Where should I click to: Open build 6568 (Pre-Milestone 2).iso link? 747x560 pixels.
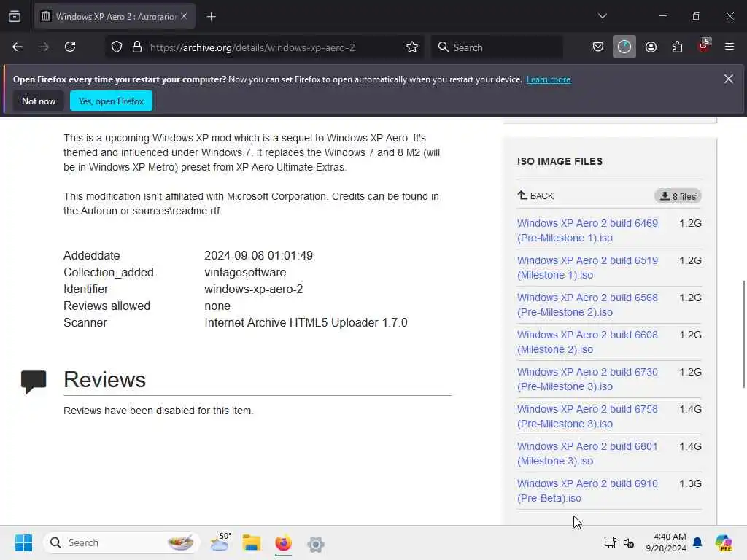coord(587,305)
